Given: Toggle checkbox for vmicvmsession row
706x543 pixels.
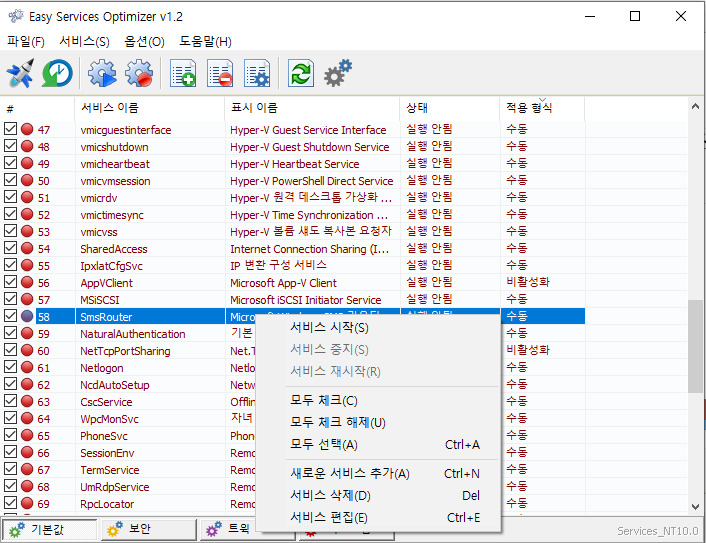Looking at the screenshot, I should pos(10,180).
